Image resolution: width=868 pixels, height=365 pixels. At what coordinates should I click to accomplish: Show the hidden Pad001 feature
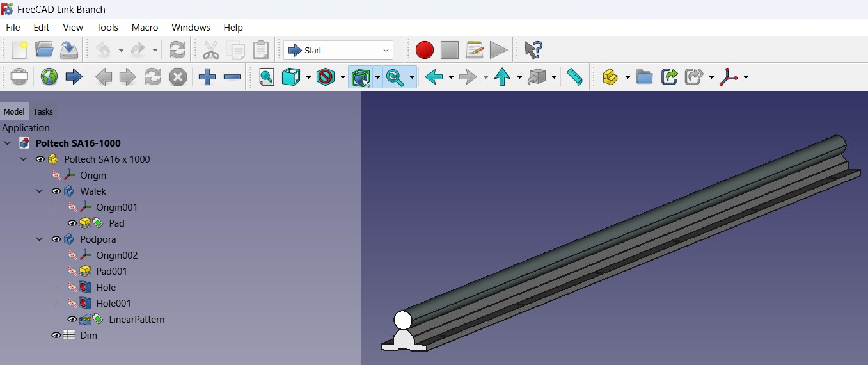pos(72,271)
